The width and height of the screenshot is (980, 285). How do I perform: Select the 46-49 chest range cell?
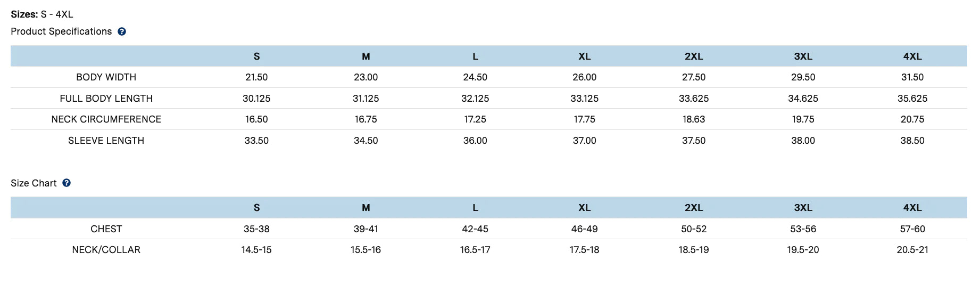coord(584,229)
